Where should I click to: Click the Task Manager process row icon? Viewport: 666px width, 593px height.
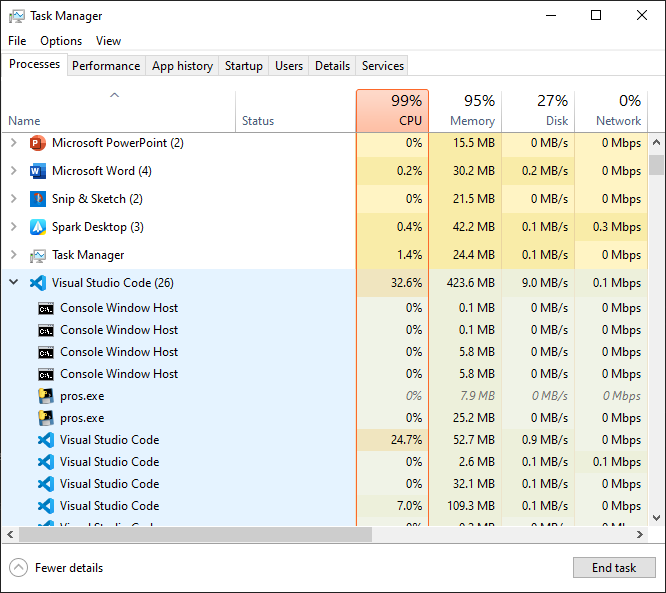[x=38, y=255]
